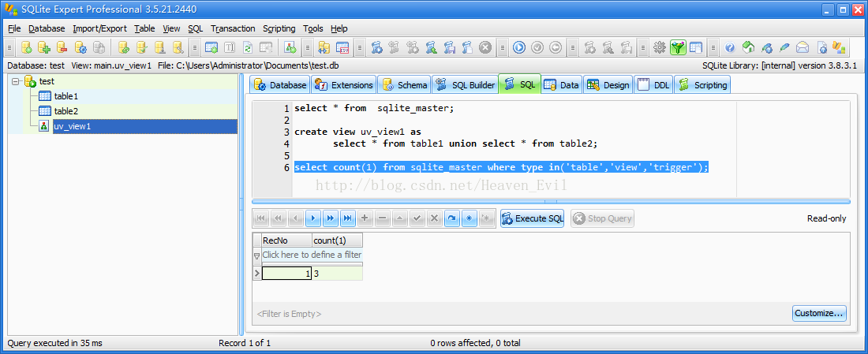Click the refresh document toolbar icon
Screen dimensions: 868x354
tap(248, 47)
